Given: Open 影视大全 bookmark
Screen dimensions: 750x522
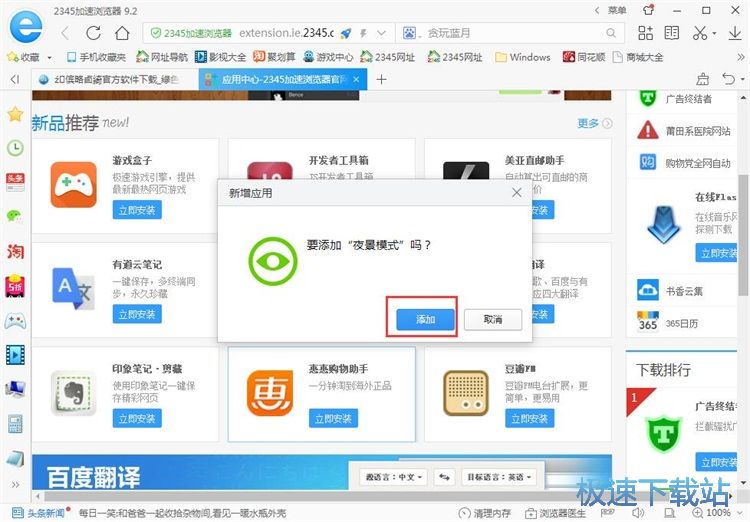Looking at the screenshot, I should coord(221,57).
